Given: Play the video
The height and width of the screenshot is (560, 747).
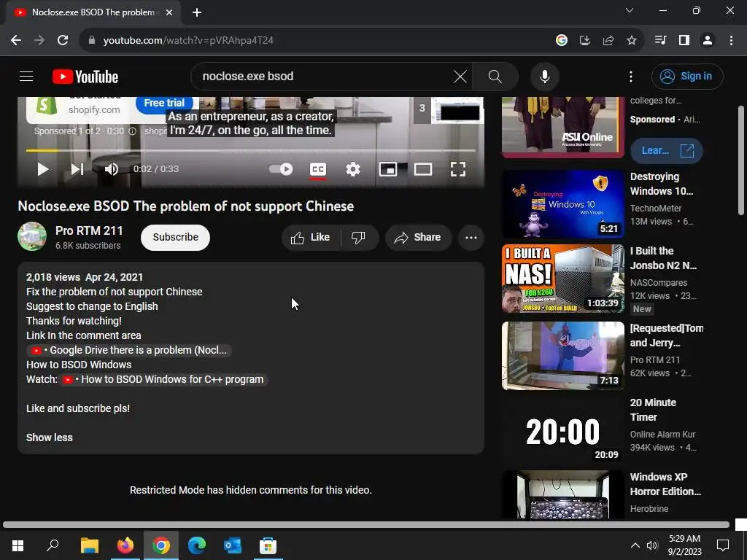Looking at the screenshot, I should [x=43, y=169].
